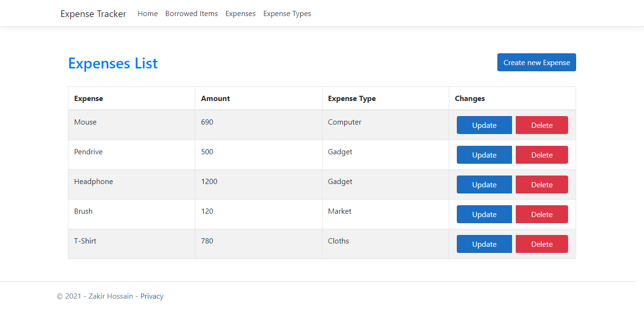This screenshot has height=310, width=644.
Task: Select the Expenses nav link
Action: point(240,14)
